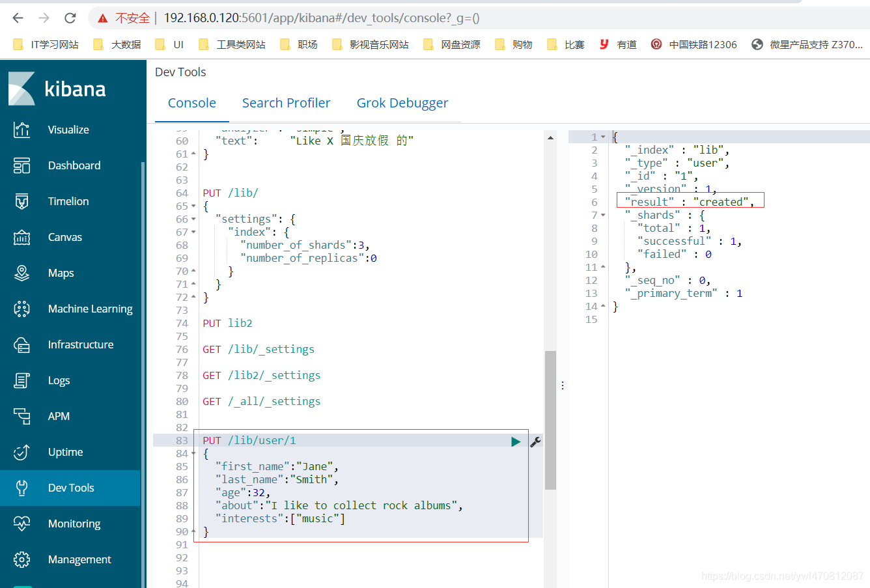The height and width of the screenshot is (588, 870).
Task: Collapse the index fold at line 67
Action: coord(193,232)
